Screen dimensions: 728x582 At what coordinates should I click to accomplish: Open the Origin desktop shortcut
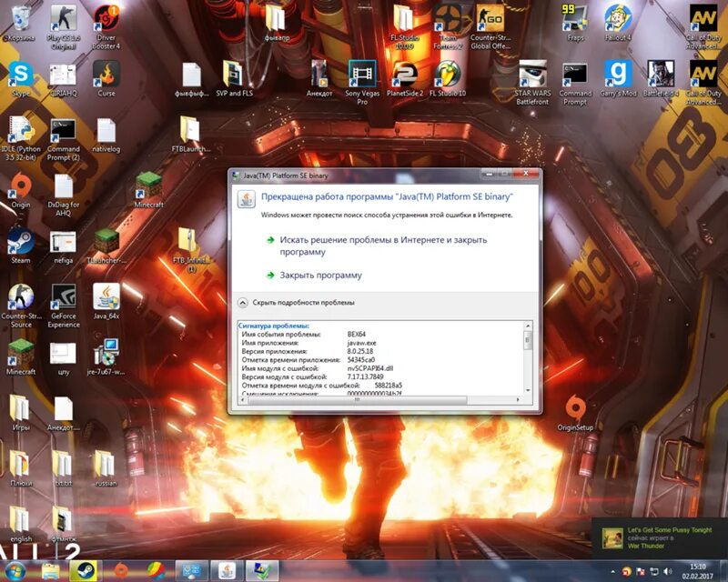point(20,190)
